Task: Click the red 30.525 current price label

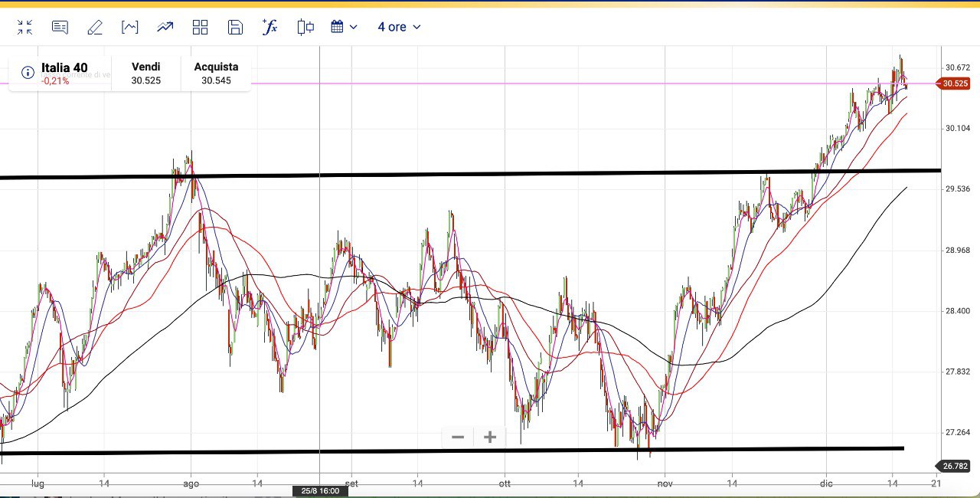Action: 956,84
